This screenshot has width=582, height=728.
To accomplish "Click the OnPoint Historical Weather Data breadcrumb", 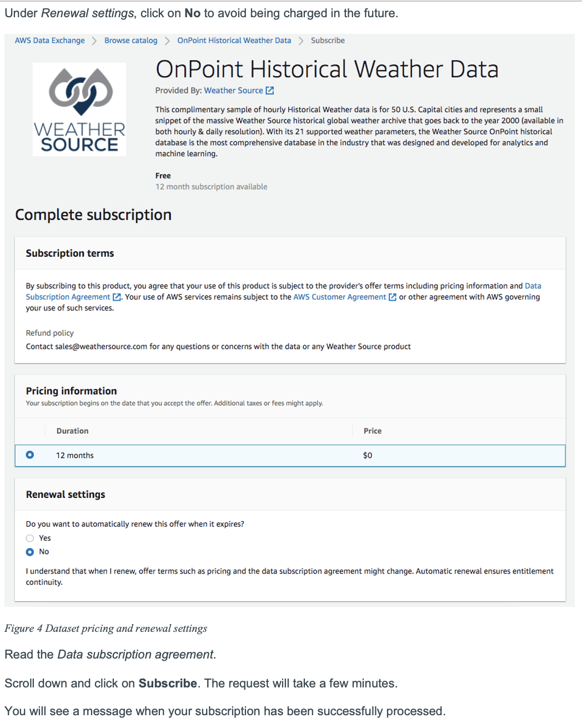I will (x=234, y=40).
